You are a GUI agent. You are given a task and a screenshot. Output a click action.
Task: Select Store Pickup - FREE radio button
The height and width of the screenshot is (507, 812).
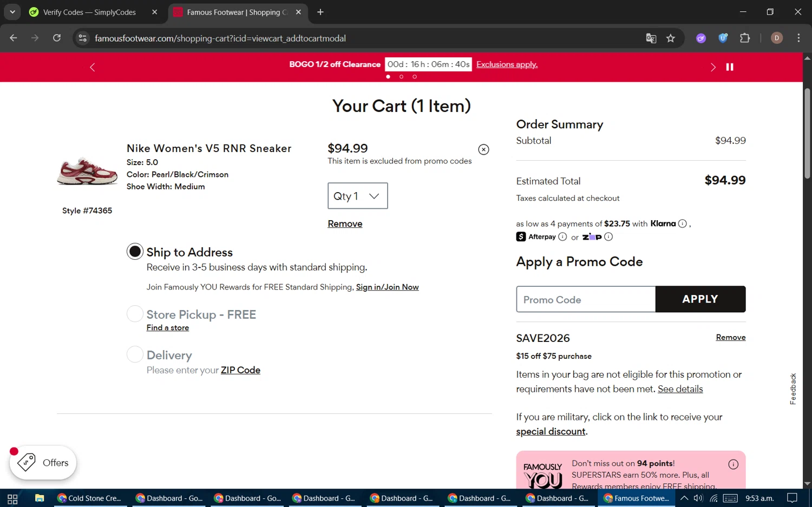coord(135,314)
